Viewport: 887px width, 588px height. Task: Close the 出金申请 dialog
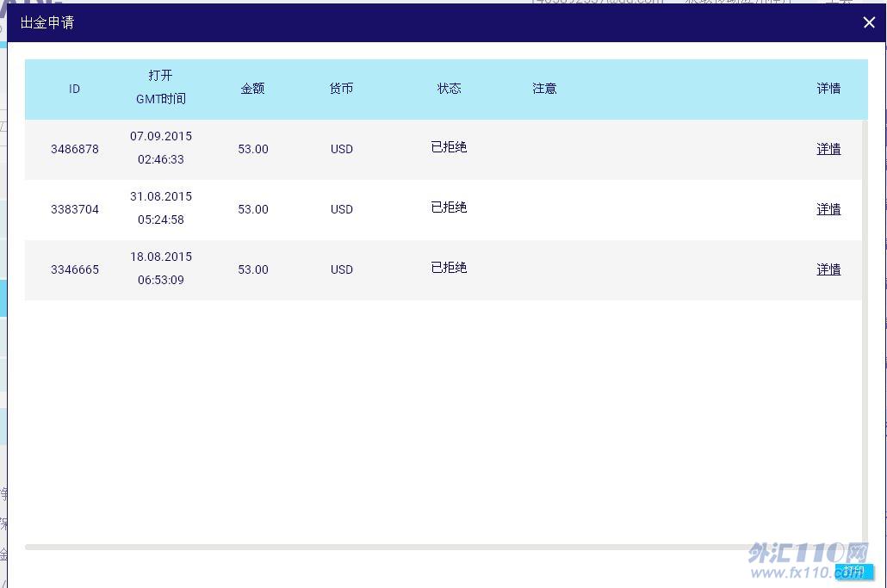[868, 23]
